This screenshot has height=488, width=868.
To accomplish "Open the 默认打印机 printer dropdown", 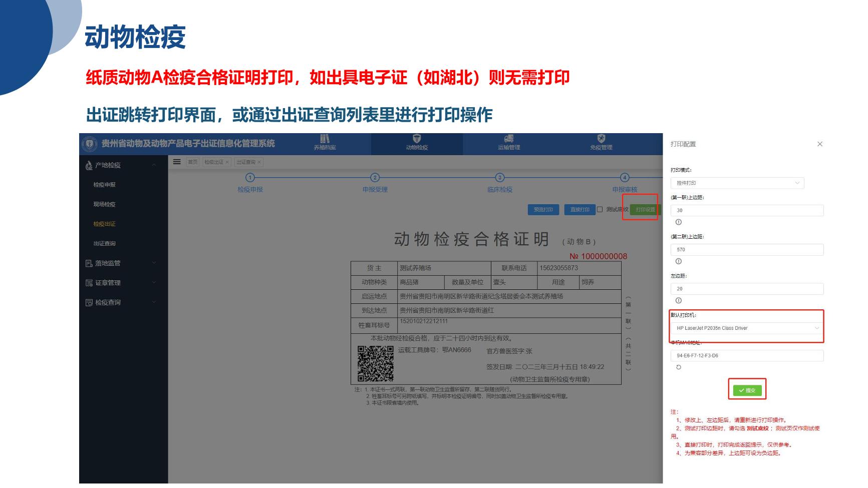I will pos(746,328).
